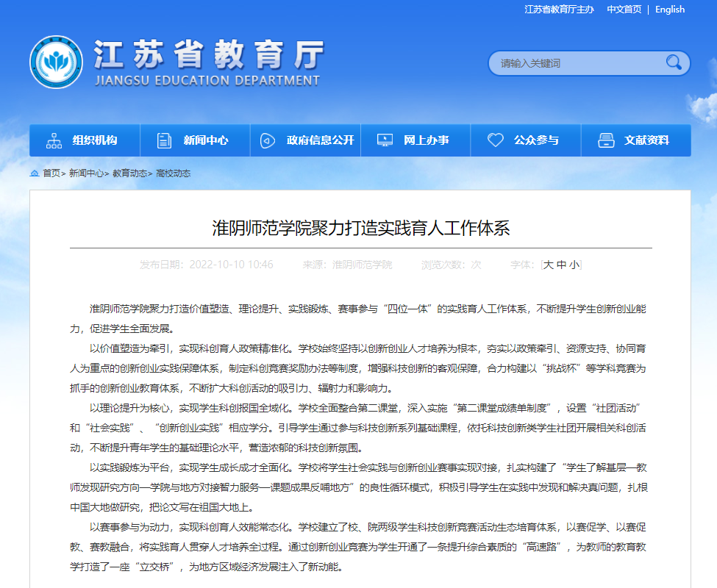Click paragraph starting 以价值塑造为牵引
This screenshot has height=588, width=717.
click(x=358, y=368)
